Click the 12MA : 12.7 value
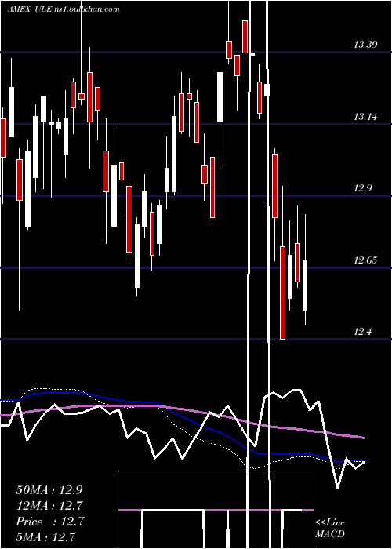This screenshot has height=549, width=392. pos(49,506)
